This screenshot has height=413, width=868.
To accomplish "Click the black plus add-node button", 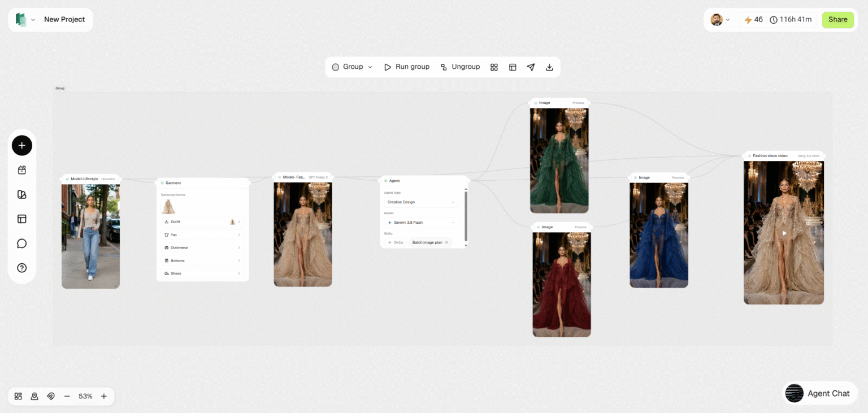I will point(22,145).
